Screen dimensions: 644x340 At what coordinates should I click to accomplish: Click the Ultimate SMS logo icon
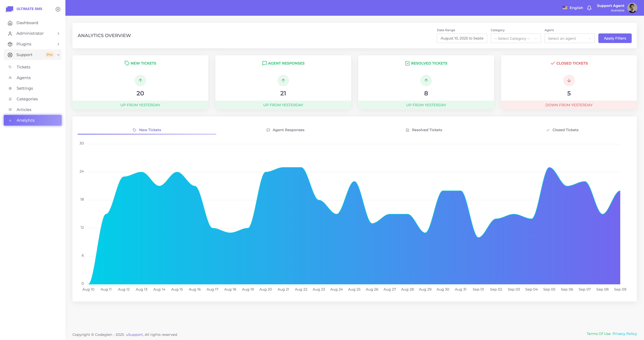pos(10,9)
